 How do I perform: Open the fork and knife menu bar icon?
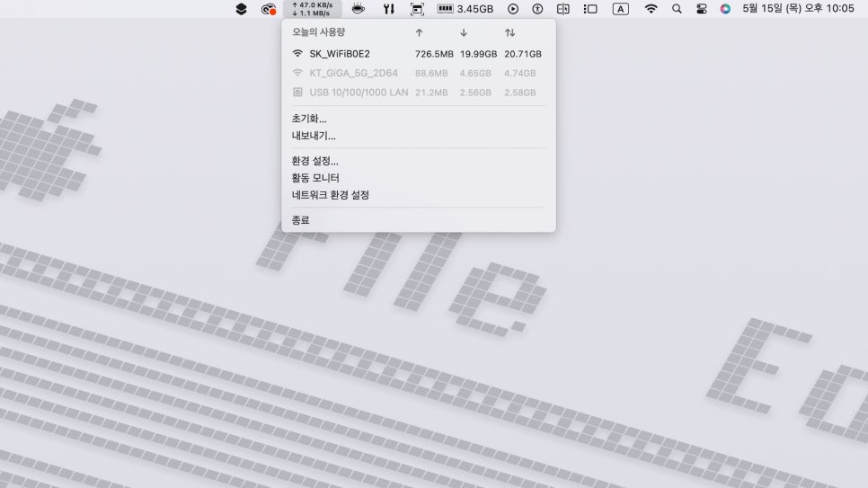(389, 9)
